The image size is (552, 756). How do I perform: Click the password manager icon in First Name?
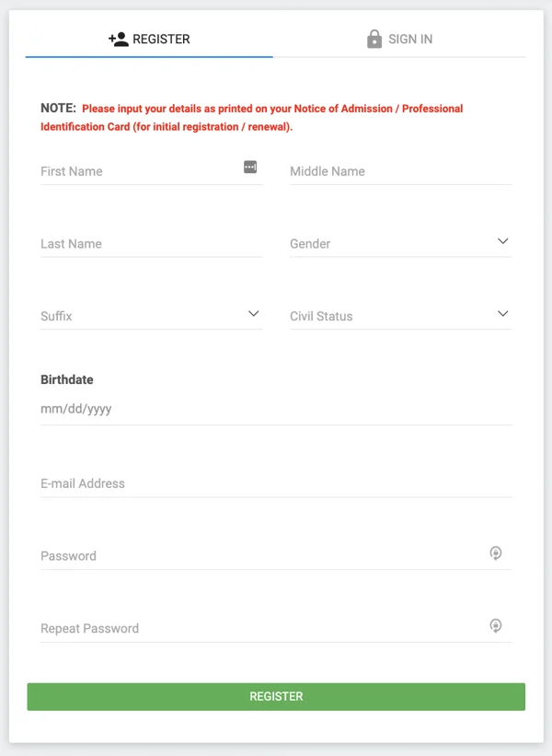tap(250, 167)
